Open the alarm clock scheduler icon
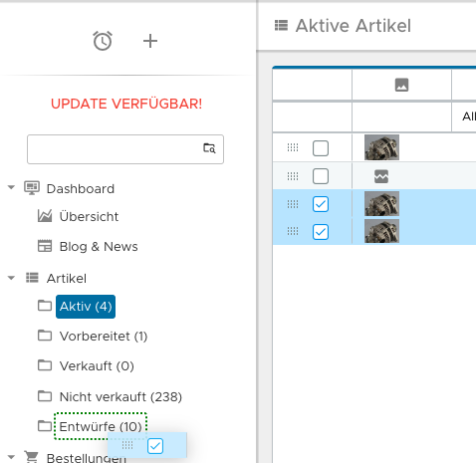The image size is (476, 463). click(x=103, y=41)
